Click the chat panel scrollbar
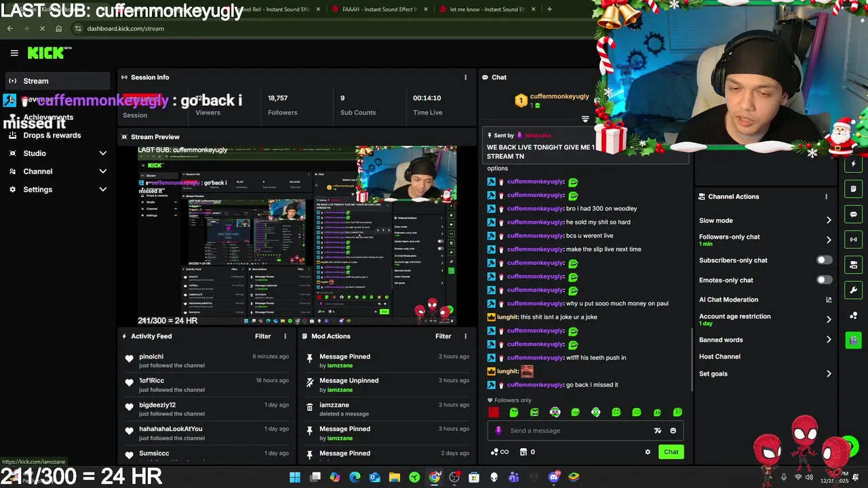Image resolution: width=868 pixels, height=488 pixels. tap(691, 359)
